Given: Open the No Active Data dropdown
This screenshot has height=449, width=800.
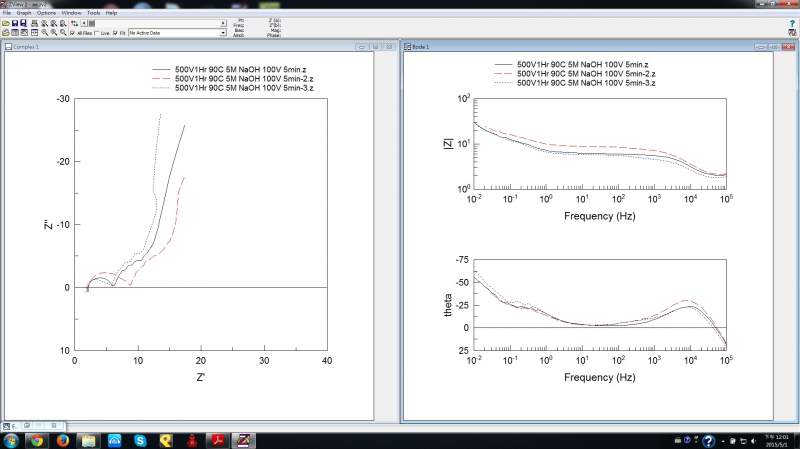Looking at the screenshot, I should pyautogui.click(x=223, y=33).
